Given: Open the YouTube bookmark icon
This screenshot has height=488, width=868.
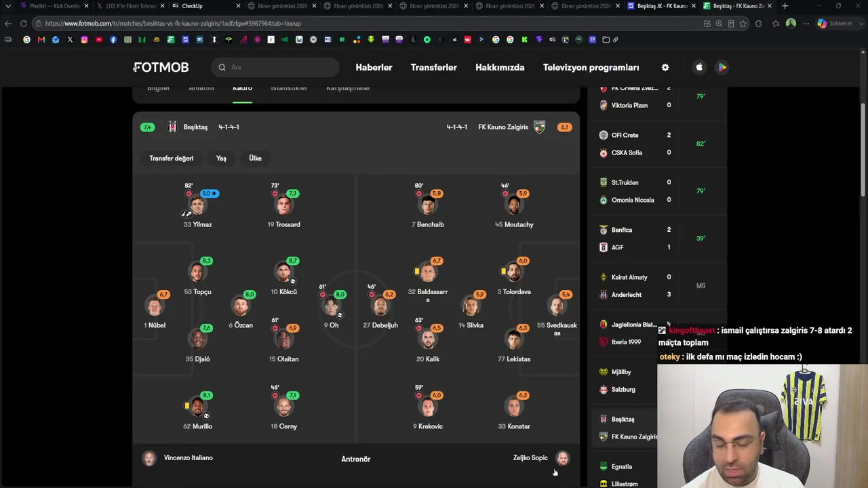Looking at the screenshot, I should click(x=99, y=39).
